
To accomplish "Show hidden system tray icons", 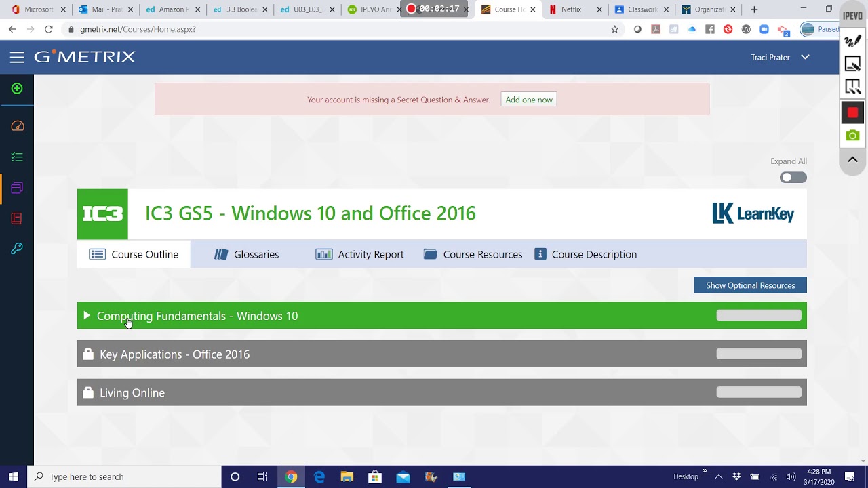I will (719, 476).
